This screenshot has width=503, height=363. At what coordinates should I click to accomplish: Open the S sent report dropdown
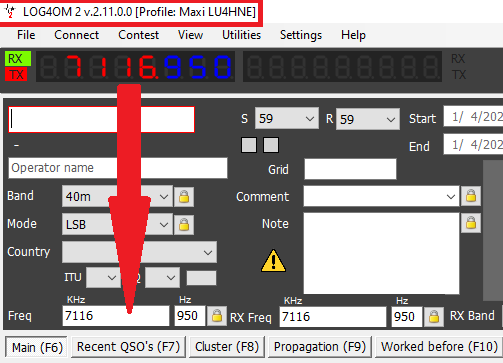point(287,118)
